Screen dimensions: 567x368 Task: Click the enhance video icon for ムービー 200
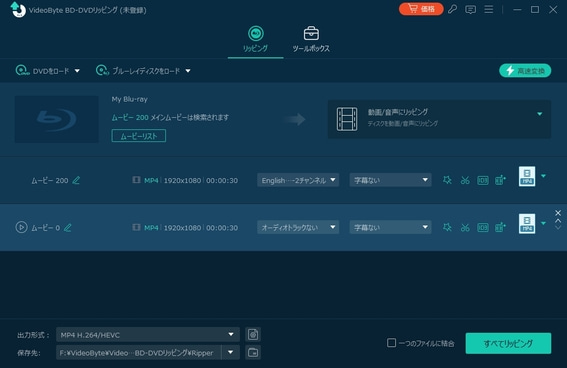[500, 180]
